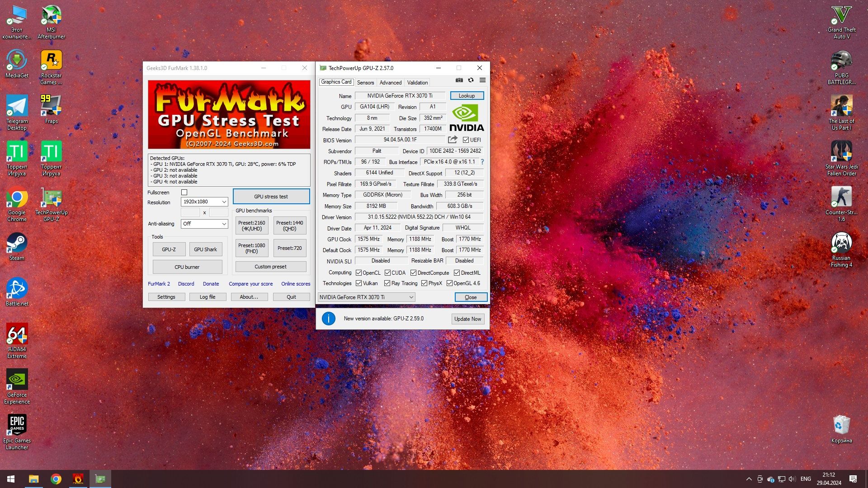Viewport: 868px width, 488px height.
Task: Open the FurMark 2 link
Action: tap(159, 284)
